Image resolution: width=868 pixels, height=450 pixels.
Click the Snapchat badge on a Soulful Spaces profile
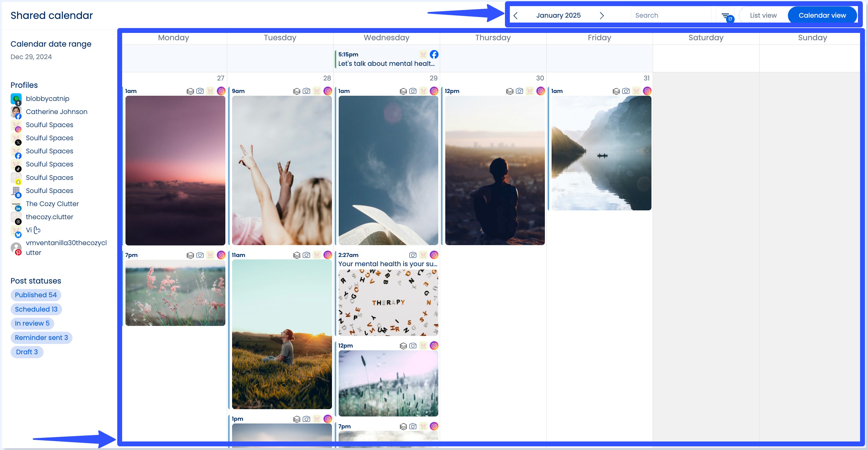18,182
